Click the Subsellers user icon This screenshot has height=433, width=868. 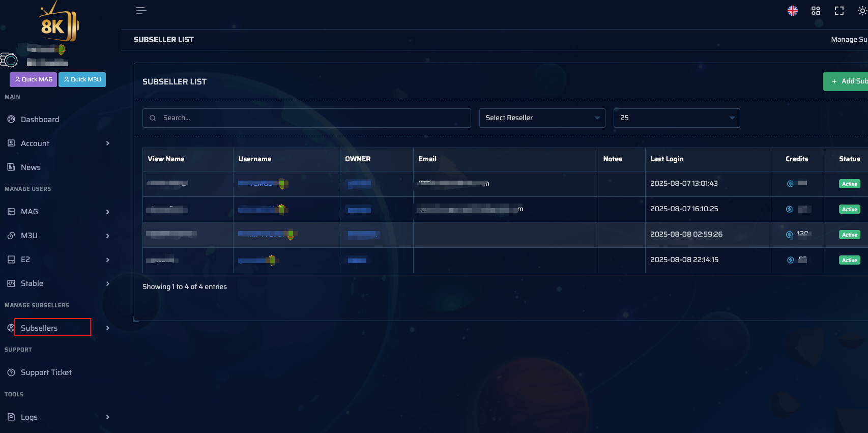pyautogui.click(x=11, y=328)
